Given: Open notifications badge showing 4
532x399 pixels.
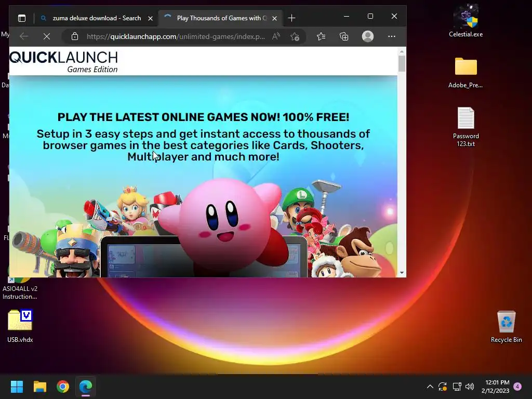Looking at the screenshot, I should pyautogui.click(x=517, y=387).
